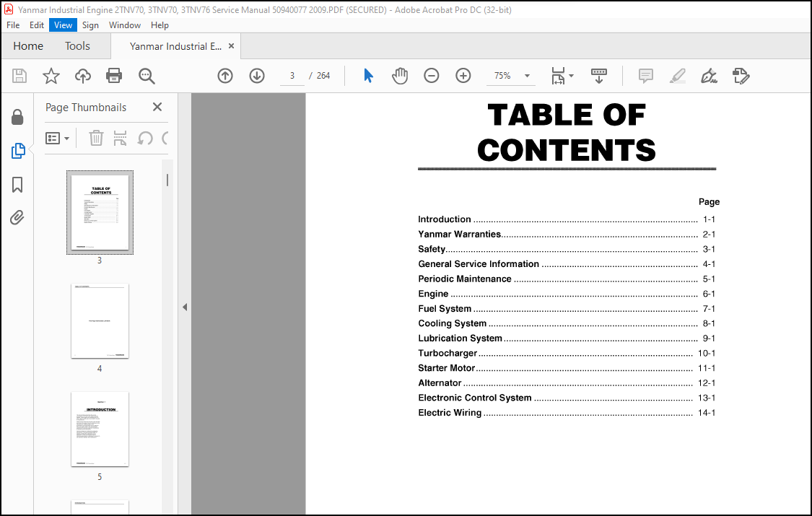The image size is (812, 516).
Task: Select page 5 thumbnail
Action: 100,429
